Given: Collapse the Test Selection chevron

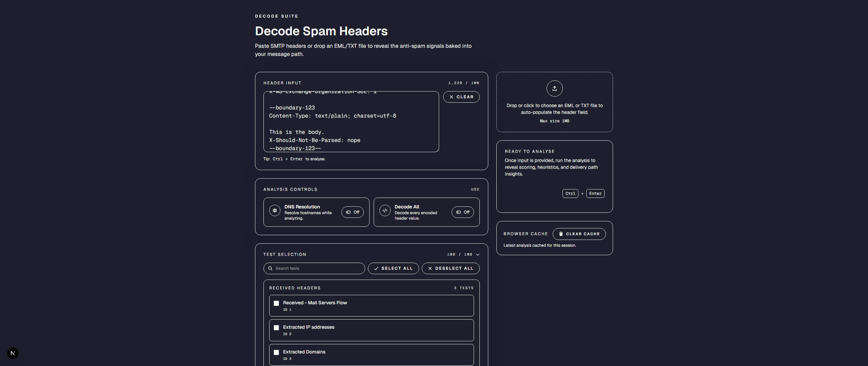Looking at the screenshot, I should (x=478, y=255).
